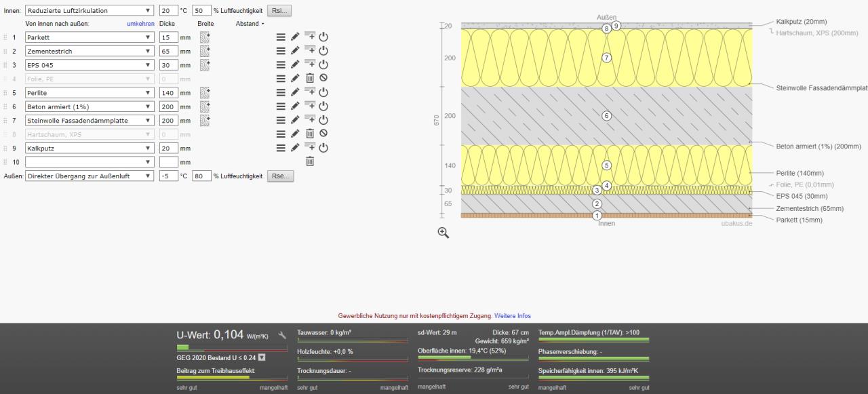The width and height of the screenshot is (868, 394).
Task: Insert a layer after Perlite
Action: pos(310,93)
